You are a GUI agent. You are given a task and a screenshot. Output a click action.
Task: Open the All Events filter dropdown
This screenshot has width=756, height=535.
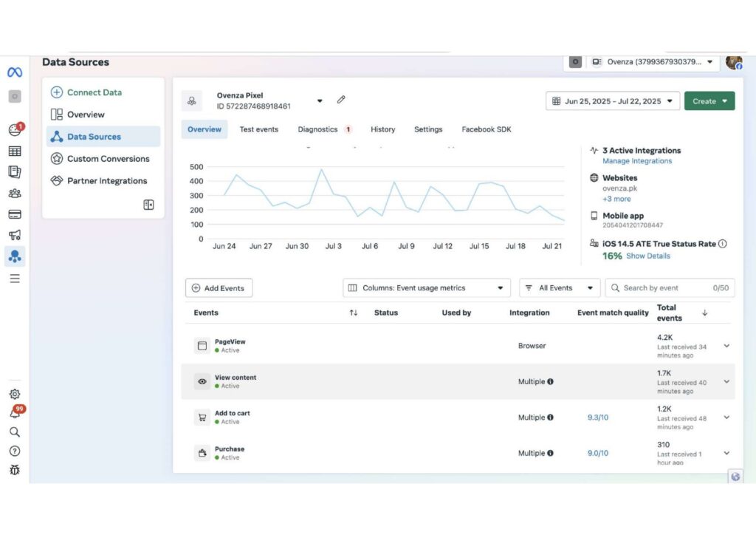coord(560,287)
